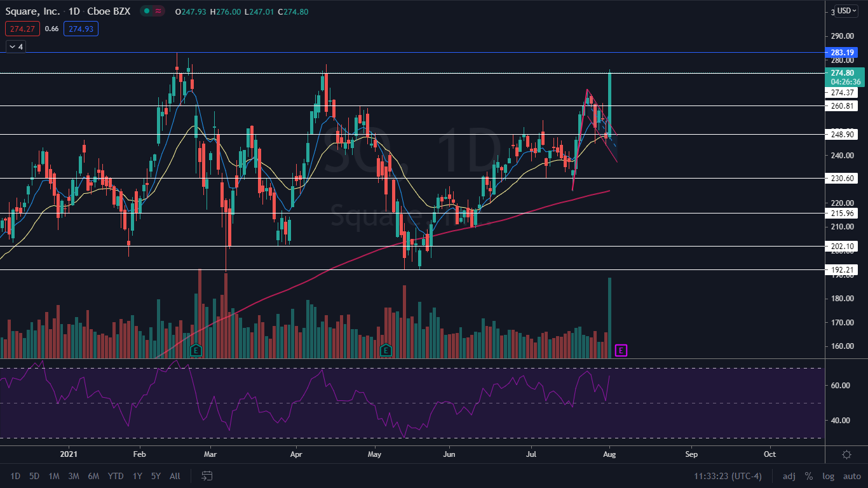Open the go-to-date calendar icon
This screenshot has width=868, height=488.
click(x=207, y=475)
